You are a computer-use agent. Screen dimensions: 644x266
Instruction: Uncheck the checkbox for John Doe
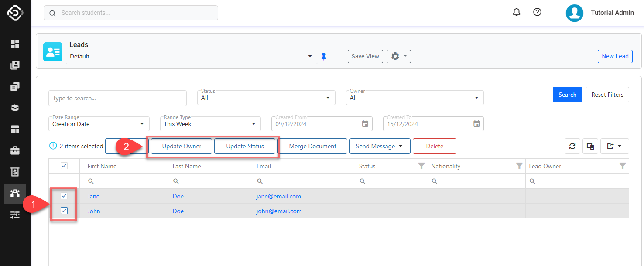tap(64, 211)
